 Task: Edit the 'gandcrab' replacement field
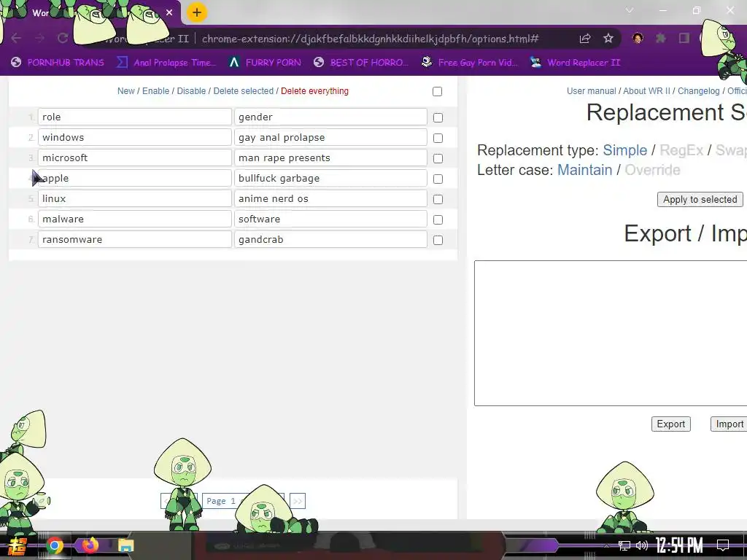coord(330,239)
